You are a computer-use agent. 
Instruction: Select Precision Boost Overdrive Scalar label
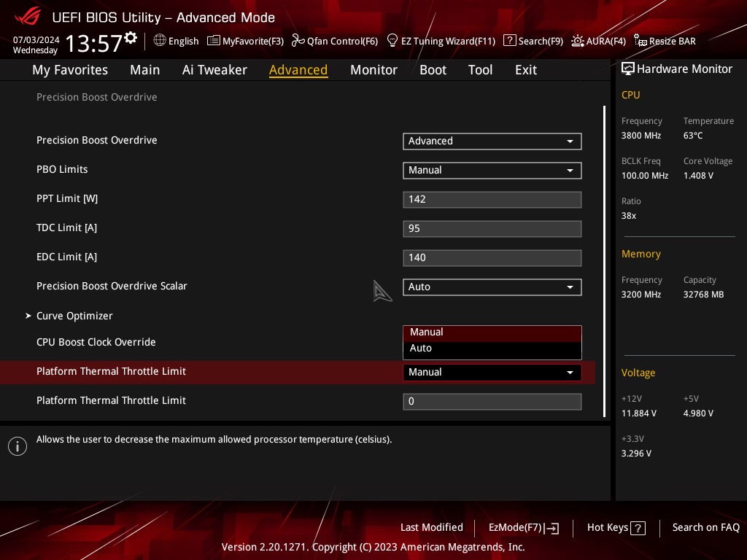(x=112, y=286)
